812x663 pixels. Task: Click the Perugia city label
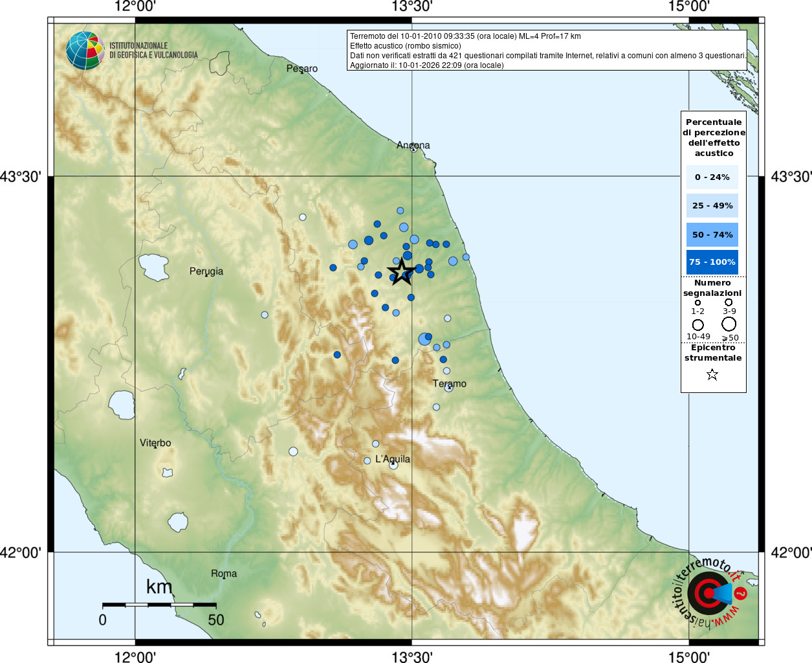tap(206, 271)
